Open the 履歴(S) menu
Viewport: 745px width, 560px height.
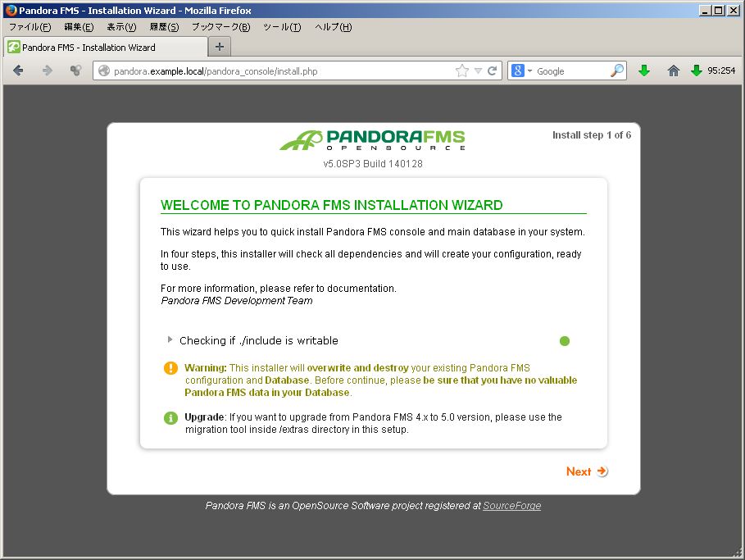[164, 27]
